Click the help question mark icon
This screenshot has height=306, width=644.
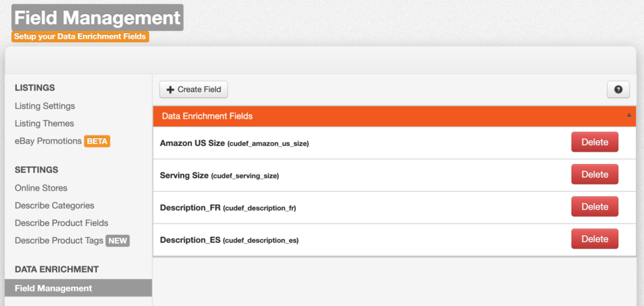click(618, 90)
